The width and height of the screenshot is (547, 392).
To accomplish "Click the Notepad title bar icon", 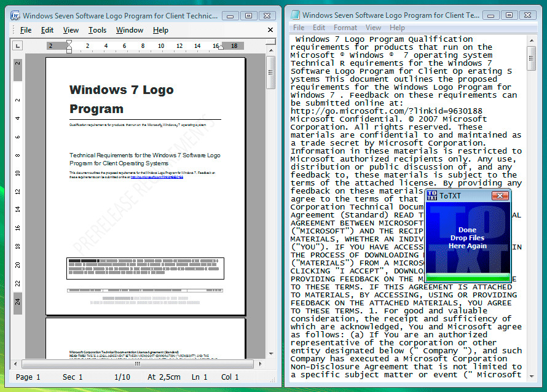I will [295, 15].
